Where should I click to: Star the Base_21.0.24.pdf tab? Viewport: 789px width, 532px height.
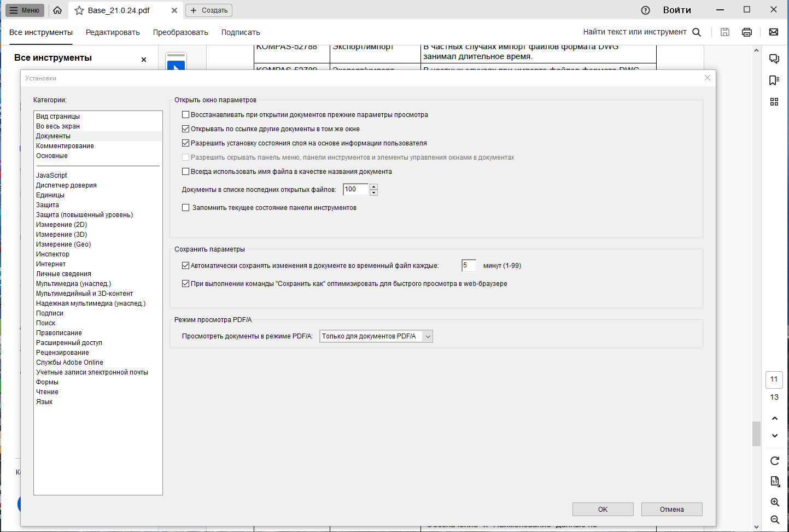pos(79,10)
